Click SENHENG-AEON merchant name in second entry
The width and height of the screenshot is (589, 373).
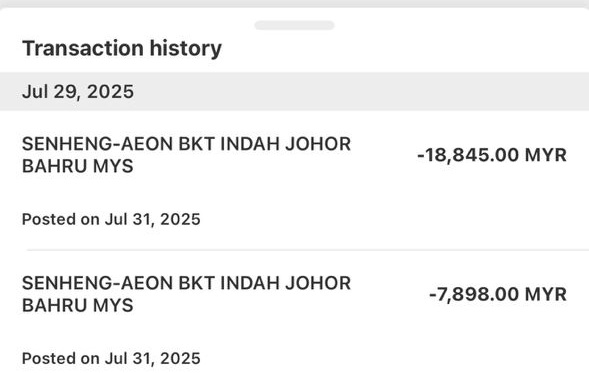click(x=98, y=283)
